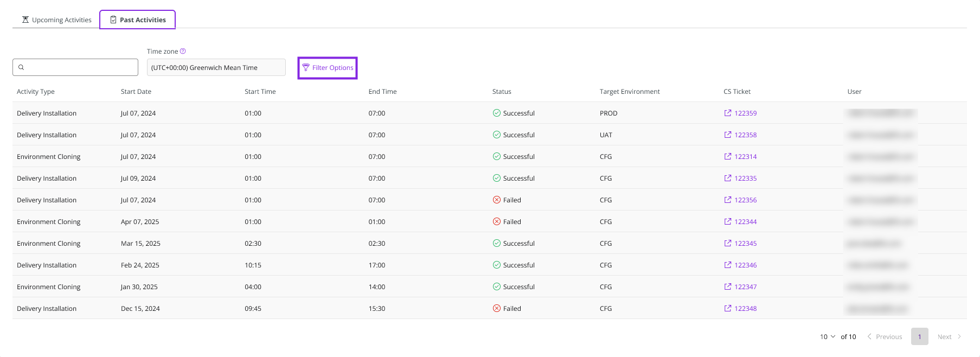This screenshot has width=980, height=357.
Task: Select the PROD target environment cell
Action: click(609, 113)
